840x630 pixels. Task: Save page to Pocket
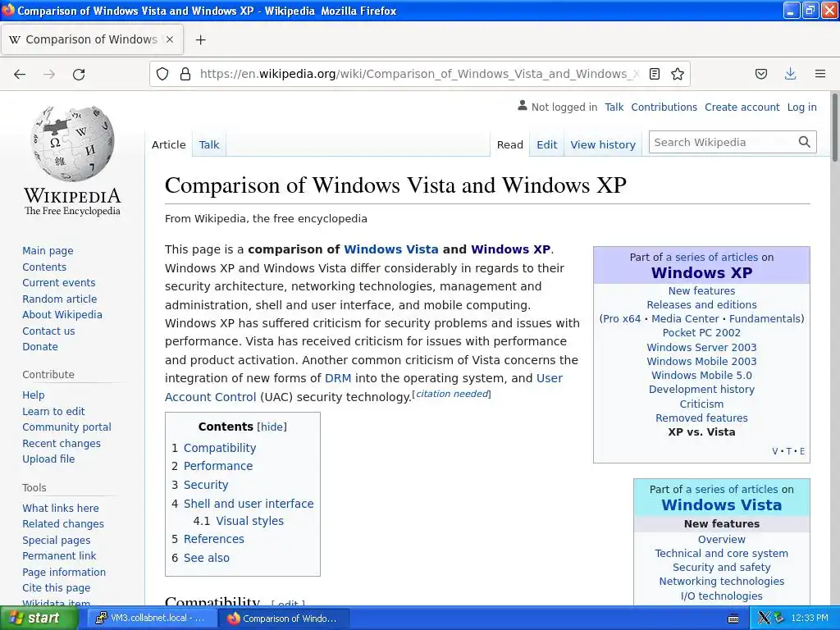[760, 74]
